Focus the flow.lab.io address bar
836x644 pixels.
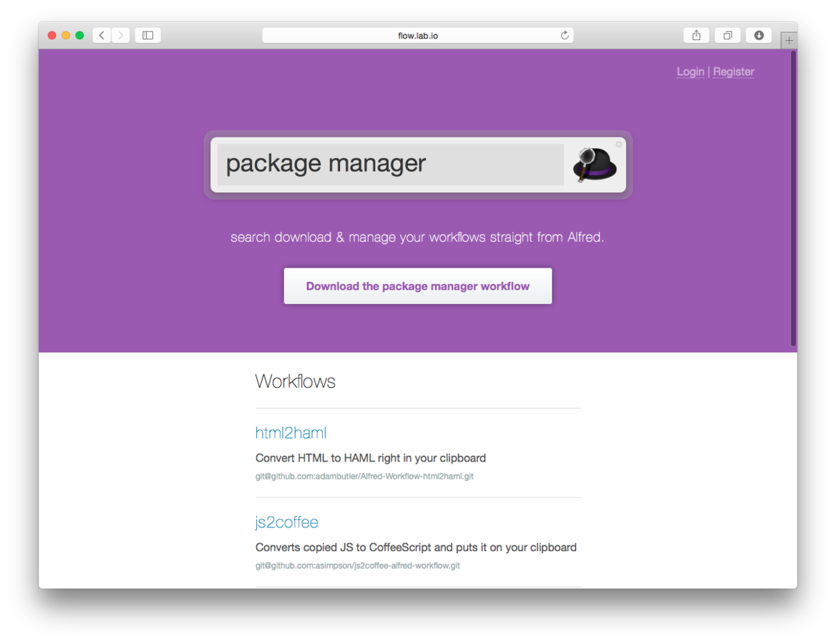pos(417,35)
